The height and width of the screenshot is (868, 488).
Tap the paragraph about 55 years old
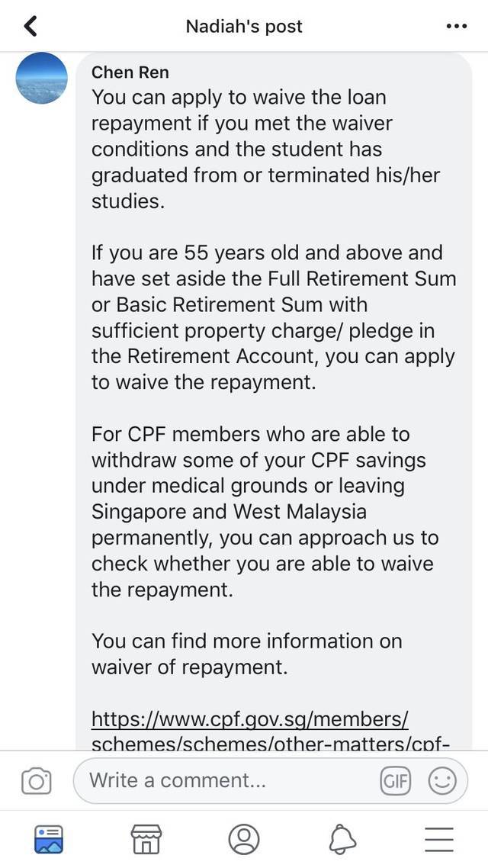[x=273, y=317]
